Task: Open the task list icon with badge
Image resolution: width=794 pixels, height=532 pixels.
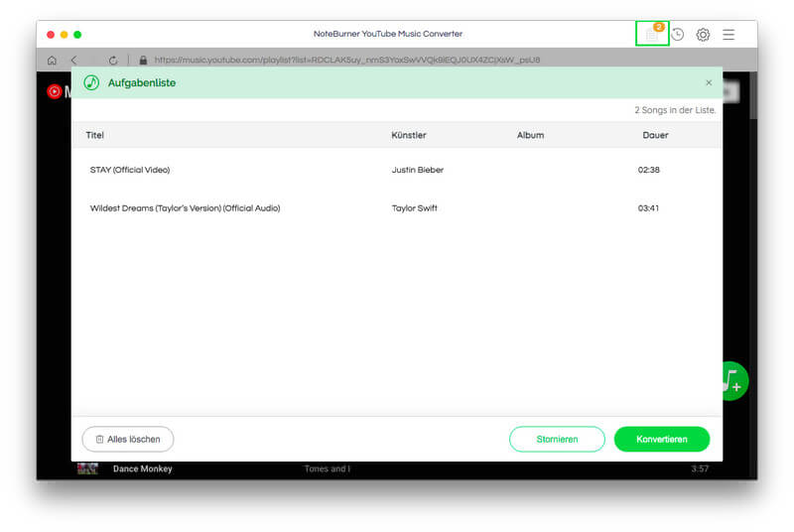Action: click(x=652, y=34)
